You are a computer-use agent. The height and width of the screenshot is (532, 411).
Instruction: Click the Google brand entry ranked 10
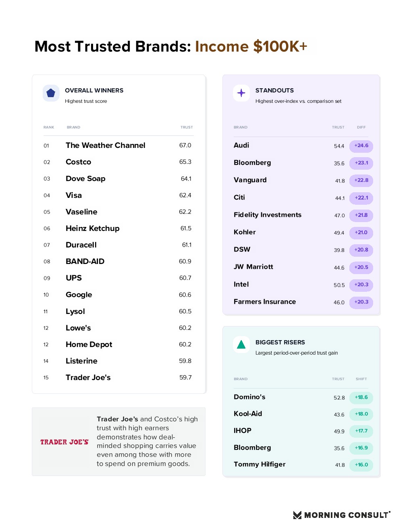(x=79, y=295)
